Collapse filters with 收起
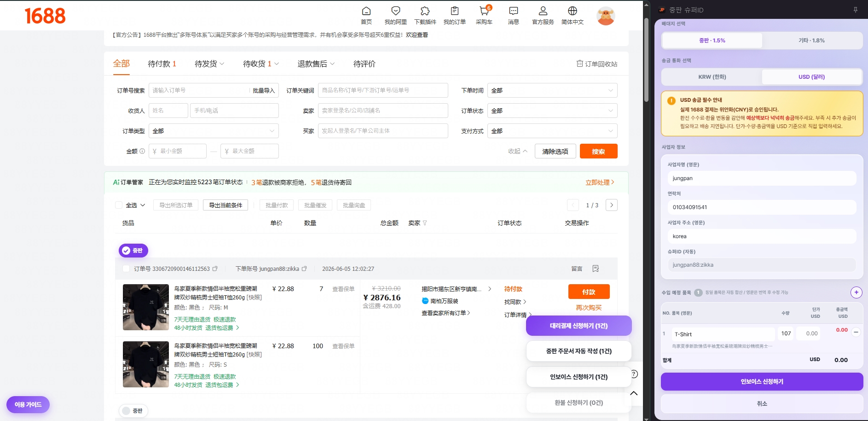868x421 pixels. point(518,151)
